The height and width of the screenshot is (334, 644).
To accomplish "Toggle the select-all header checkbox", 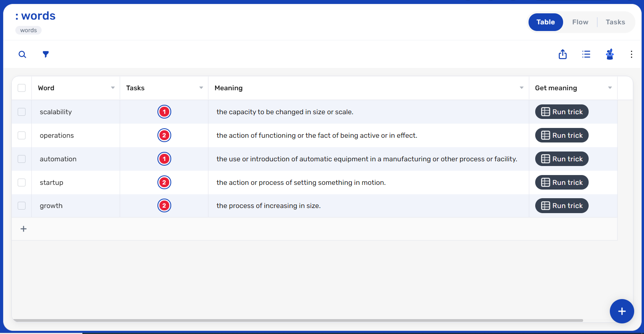I will [22, 88].
